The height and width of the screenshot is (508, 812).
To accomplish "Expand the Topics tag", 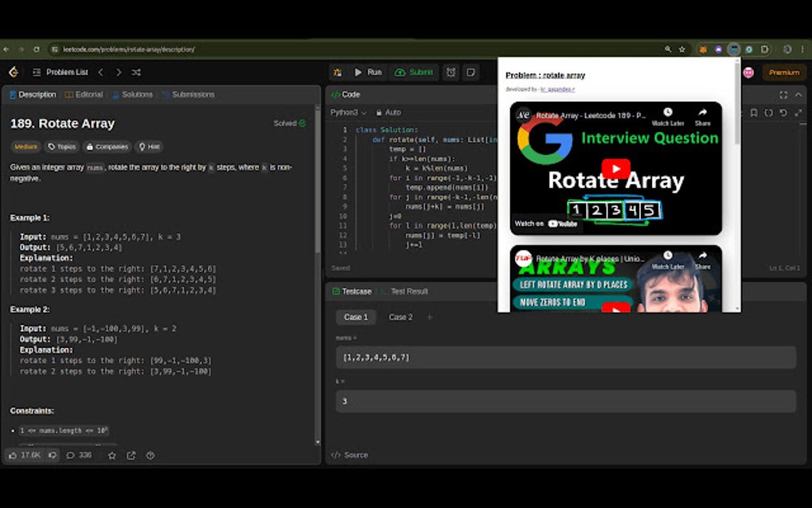I will (x=62, y=147).
